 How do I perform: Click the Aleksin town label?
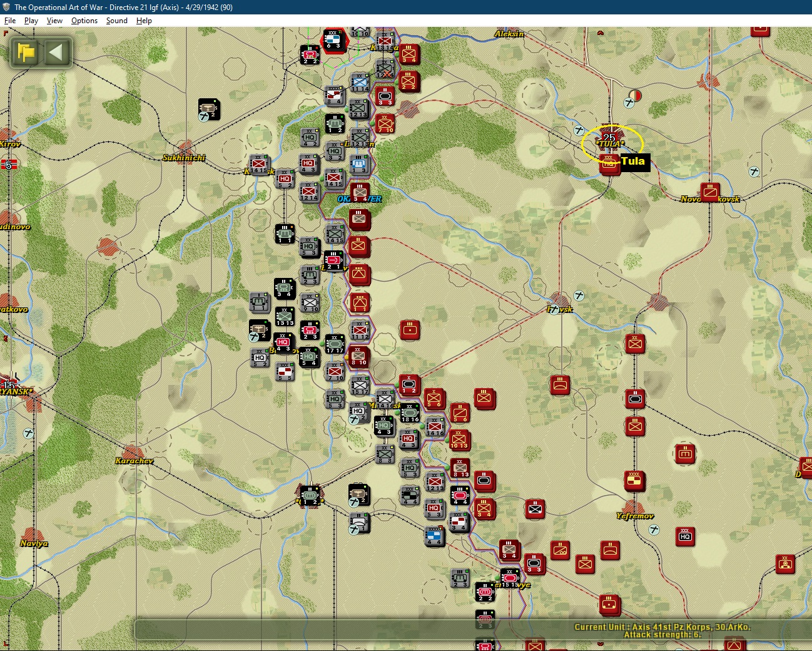tap(509, 34)
